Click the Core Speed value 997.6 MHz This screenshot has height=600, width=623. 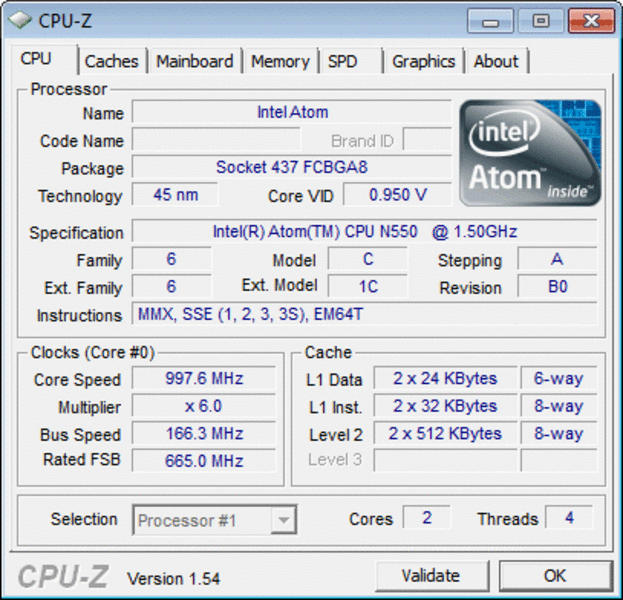click(204, 378)
